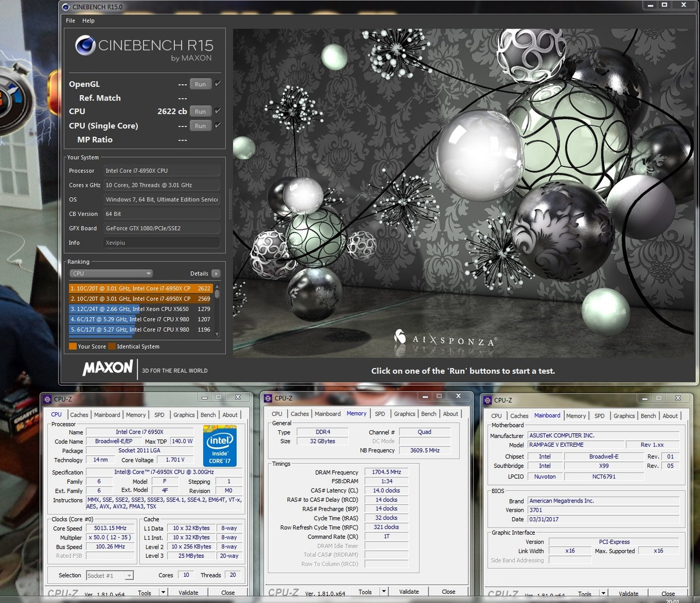The image size is (700, 603).
Task: Select CPU tab in Mainboard CPU-Z window
Action: (x=497, y=416)
